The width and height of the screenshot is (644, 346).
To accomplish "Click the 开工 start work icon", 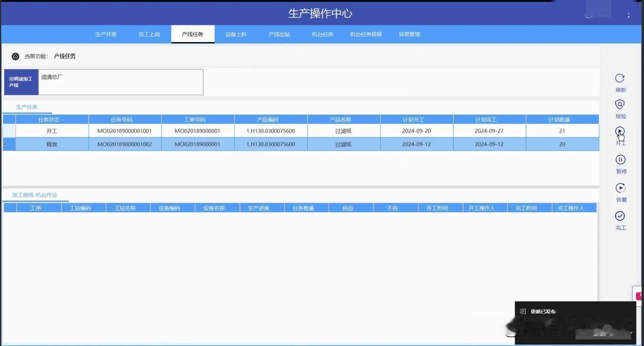I will point(620,132).
